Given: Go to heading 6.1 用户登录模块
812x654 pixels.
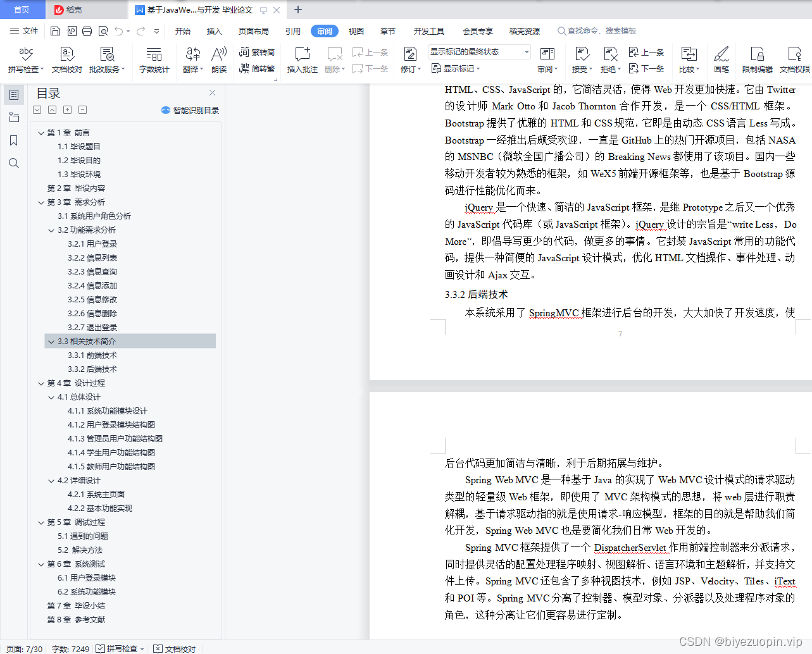Looking at the screenshot, I should [x=87, y=578].
